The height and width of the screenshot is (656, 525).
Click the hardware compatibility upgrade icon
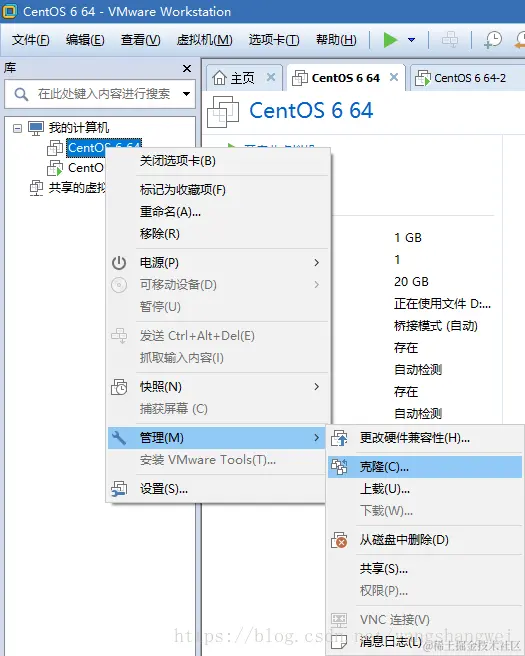339,438
